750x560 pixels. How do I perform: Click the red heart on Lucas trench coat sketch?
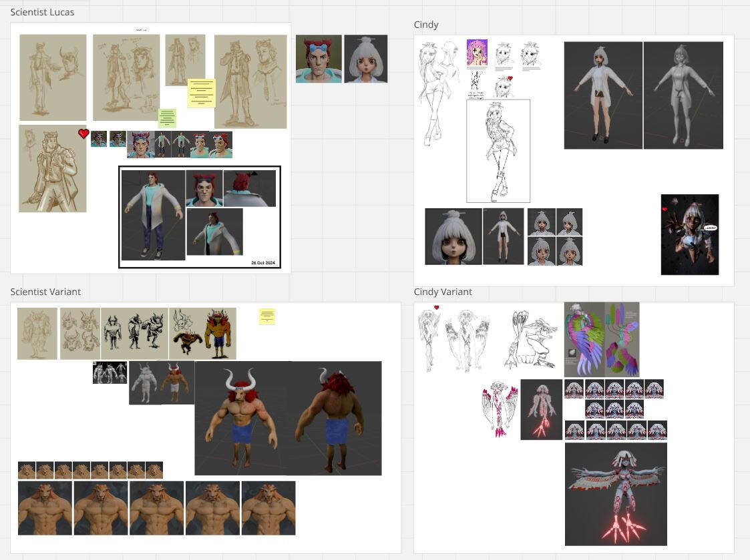83,133
